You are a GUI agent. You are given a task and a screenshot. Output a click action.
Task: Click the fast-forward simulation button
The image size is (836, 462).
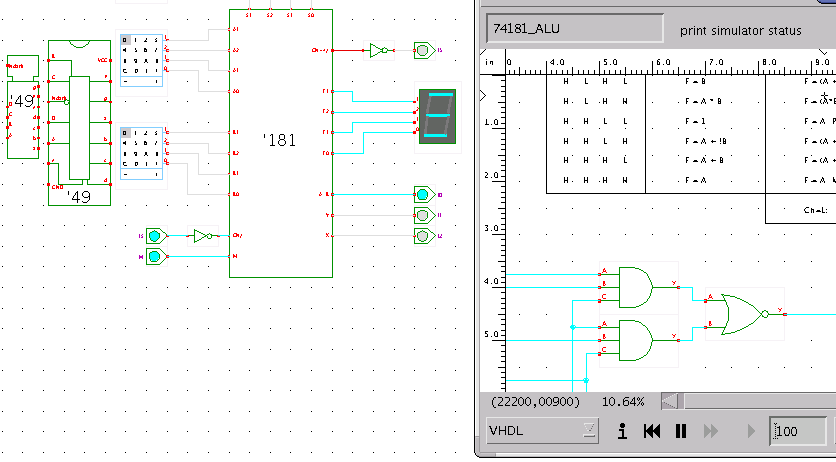click(x=711, y=431)
